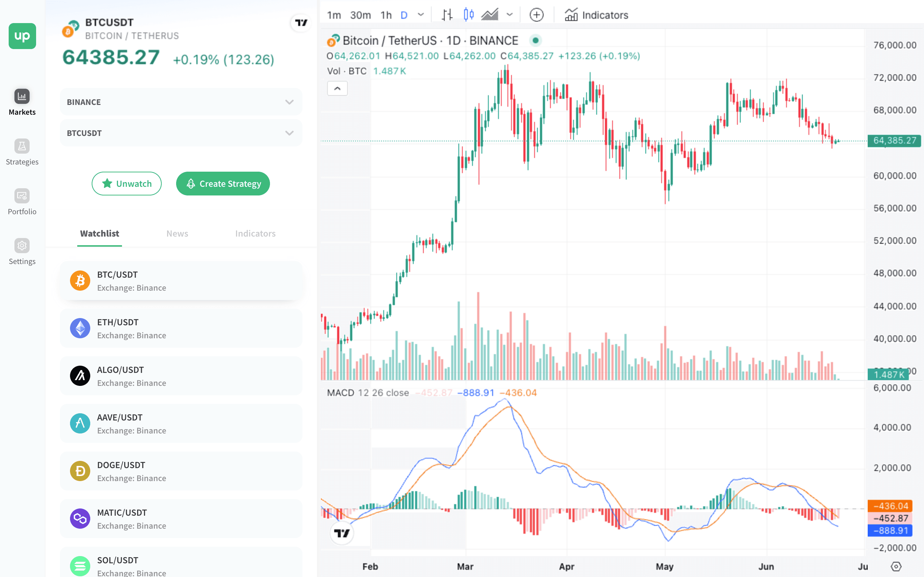
Task: Select ETH/USDT in the watchlist
Action: click(x=181, y=329)
